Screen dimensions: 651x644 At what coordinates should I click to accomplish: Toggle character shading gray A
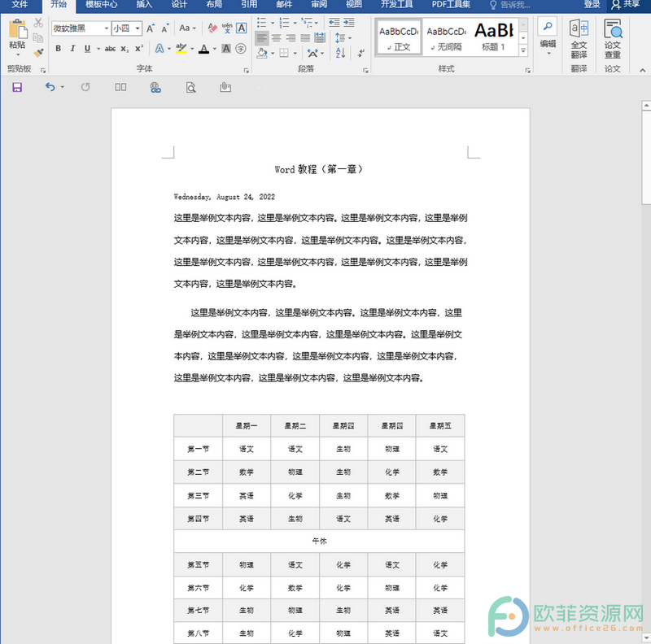click(x=226, y=49)
